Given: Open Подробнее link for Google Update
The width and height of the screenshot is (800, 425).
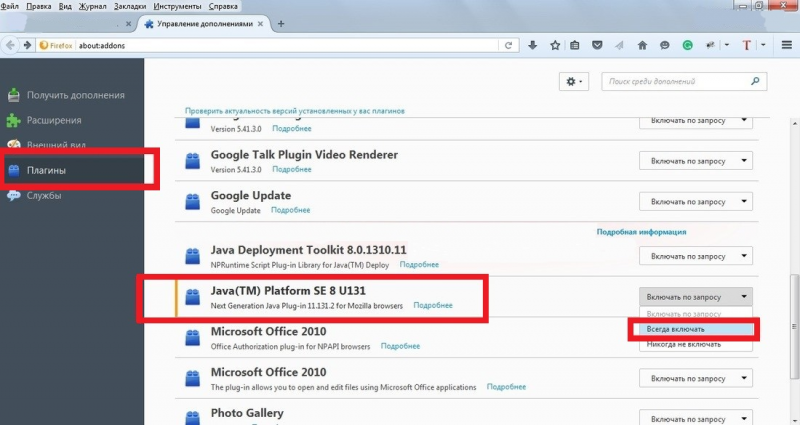Looking at the screenshot, I should [x=290, y=210].
